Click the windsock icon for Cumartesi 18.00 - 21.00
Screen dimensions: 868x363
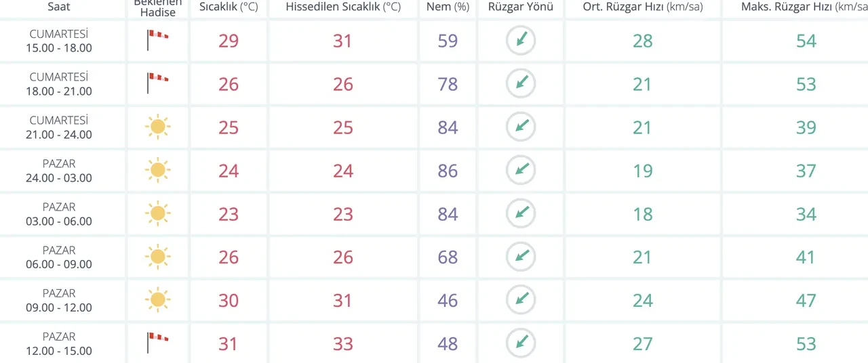[x=157, y=84]
